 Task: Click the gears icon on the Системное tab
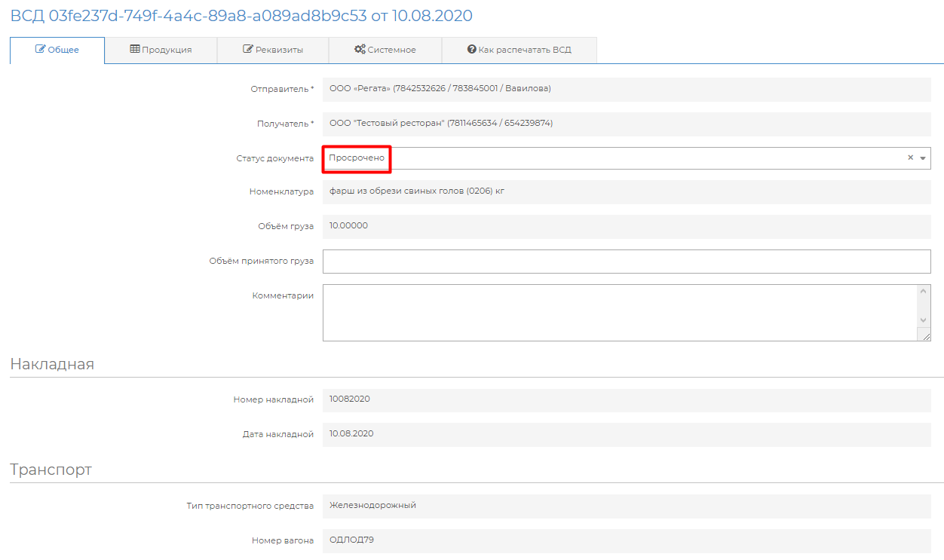(360, 50)
